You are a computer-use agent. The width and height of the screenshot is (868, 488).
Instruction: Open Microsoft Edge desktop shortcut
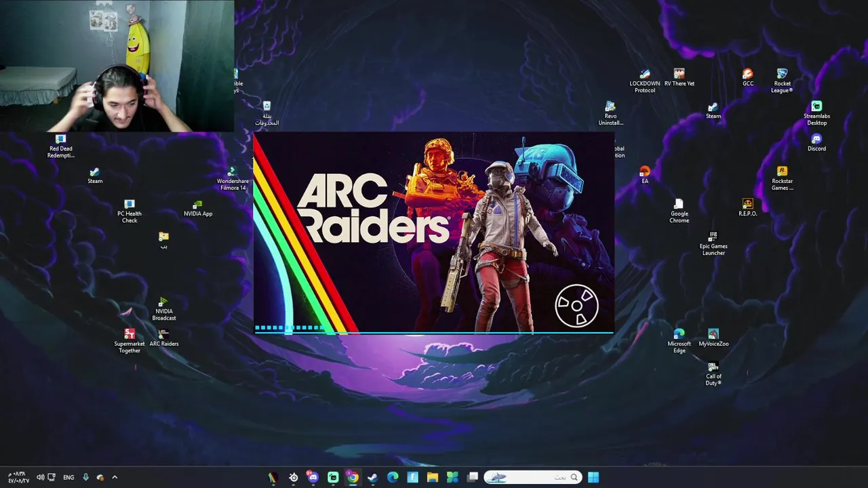[679, 341]
